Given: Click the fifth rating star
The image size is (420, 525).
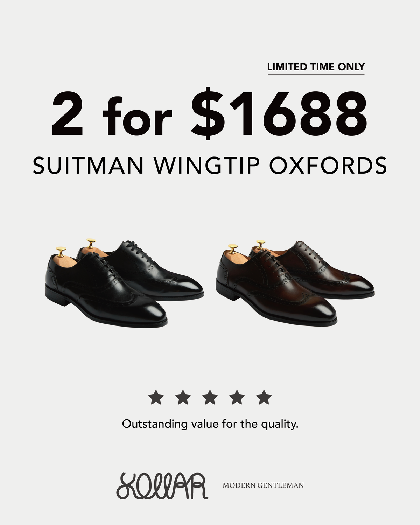Looking at the screenshot, I should coord(264,398).
